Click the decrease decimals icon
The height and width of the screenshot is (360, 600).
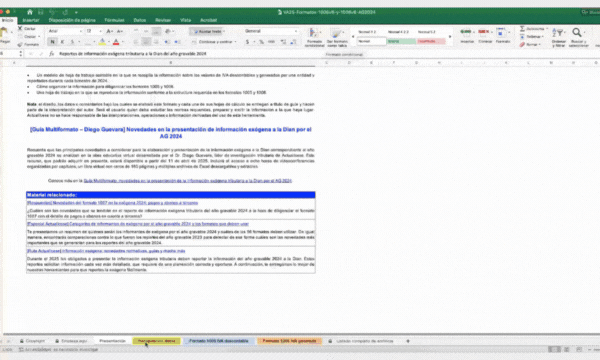coord(293,42)
